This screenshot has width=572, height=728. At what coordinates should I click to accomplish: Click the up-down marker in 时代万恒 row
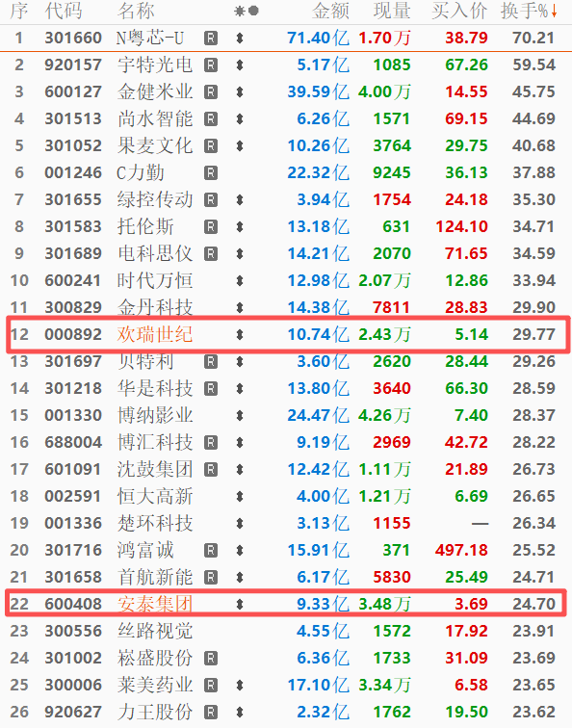(240, 280)
